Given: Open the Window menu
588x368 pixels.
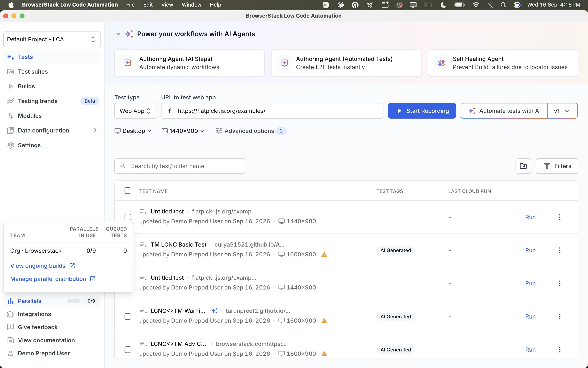Looking at the screenshot, I should (192, 5).
